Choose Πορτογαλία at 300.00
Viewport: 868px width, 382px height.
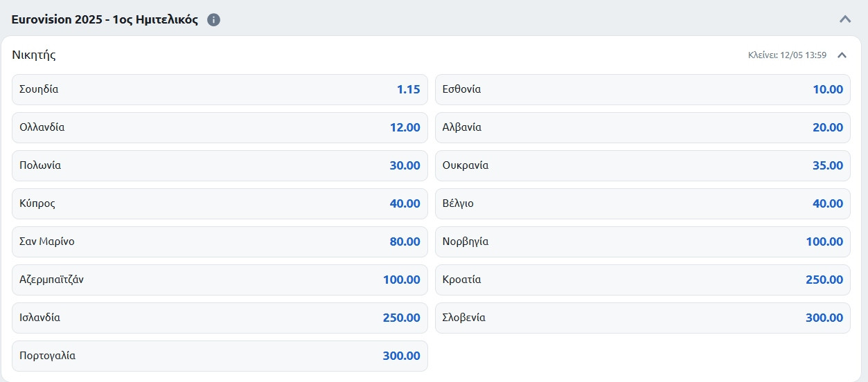pyautogui.click(x=220, y=356)
